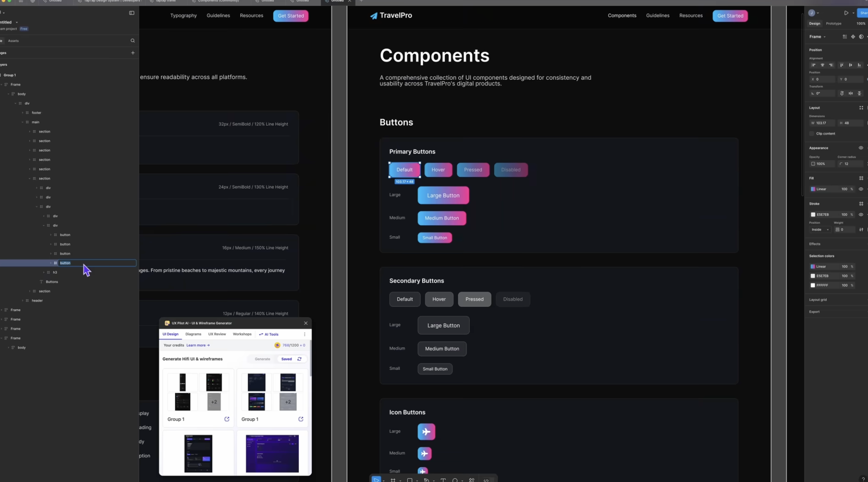Open plugin three-dot more menu

(x=305, y=334)
